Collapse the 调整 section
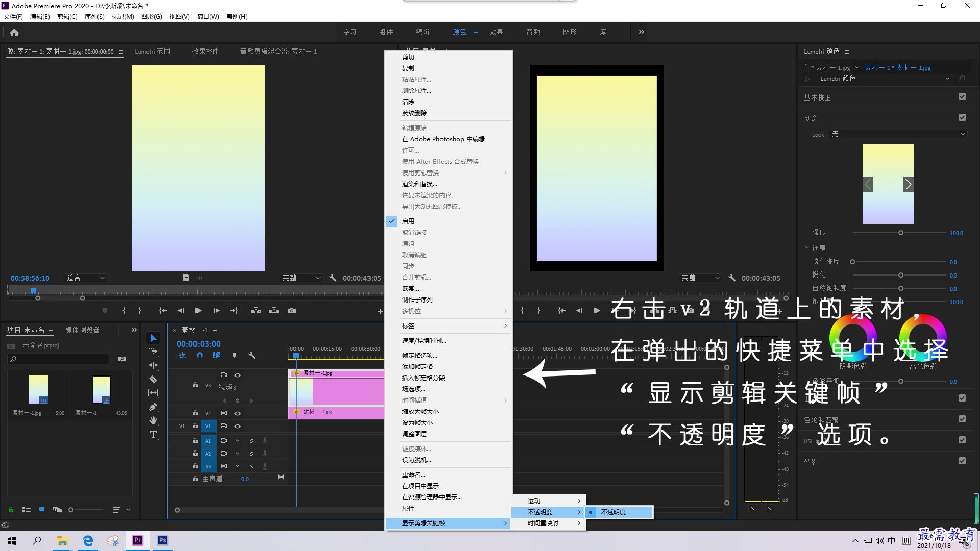This screenshot has height=551, width=980. coord(806,247)
